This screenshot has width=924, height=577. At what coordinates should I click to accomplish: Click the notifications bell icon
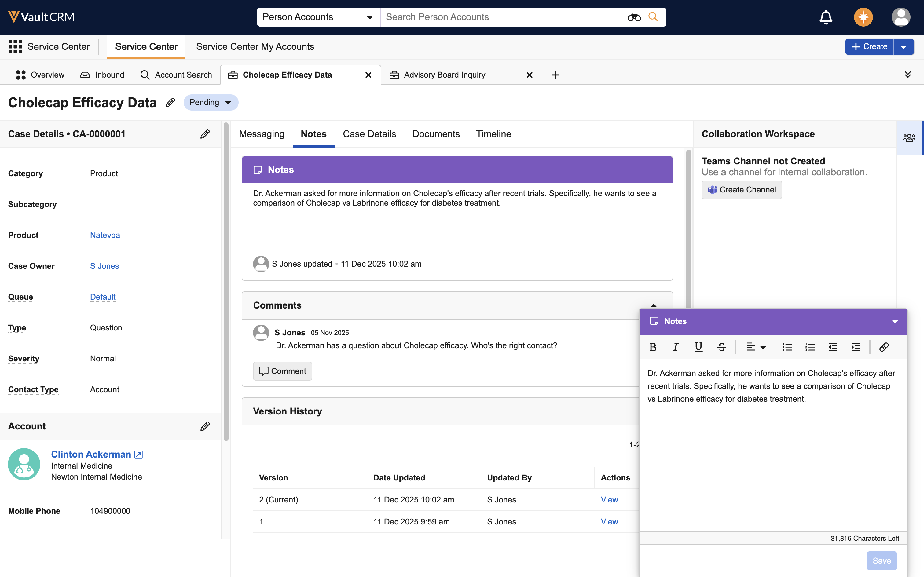pos(826,17)
